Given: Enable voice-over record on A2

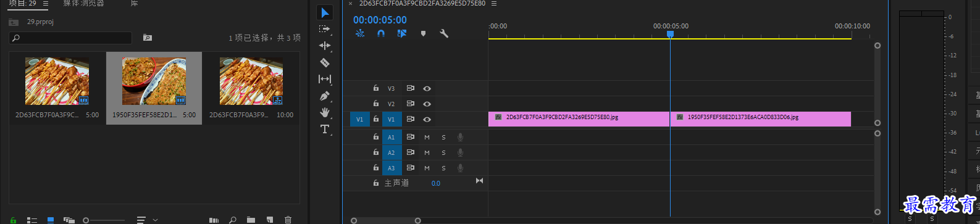Looking at the screenshot, I should click(x=460, y=152).
